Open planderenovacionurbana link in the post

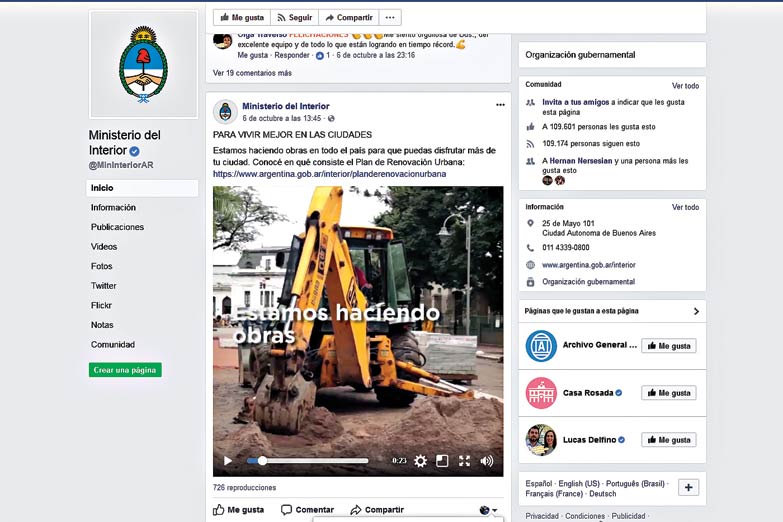[330, 174]
